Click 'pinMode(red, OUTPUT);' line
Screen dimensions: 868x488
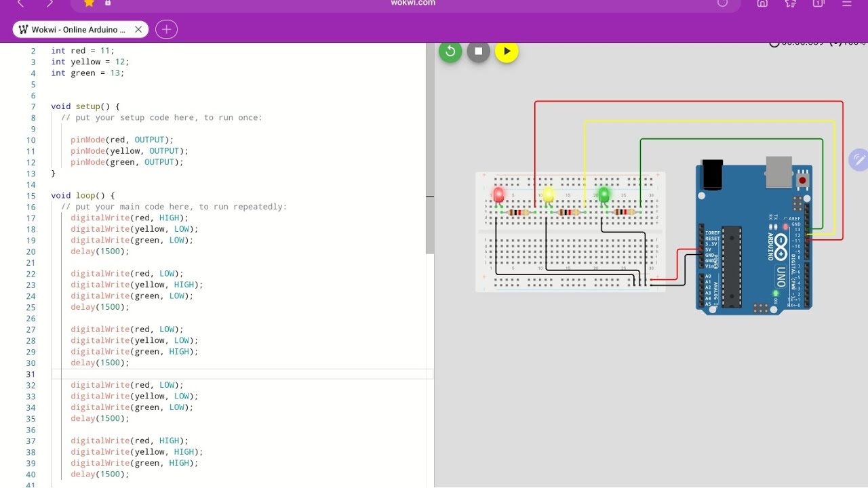coord(122,140)
